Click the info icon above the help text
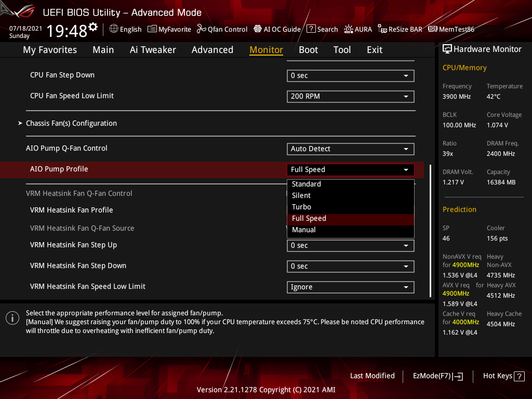 12,317
